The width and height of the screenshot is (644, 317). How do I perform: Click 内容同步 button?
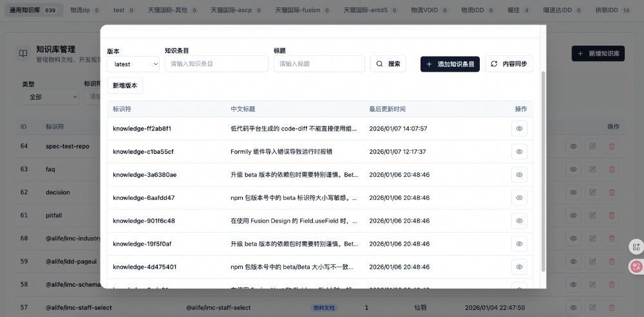pyautogui.click(x=509, y=64)
